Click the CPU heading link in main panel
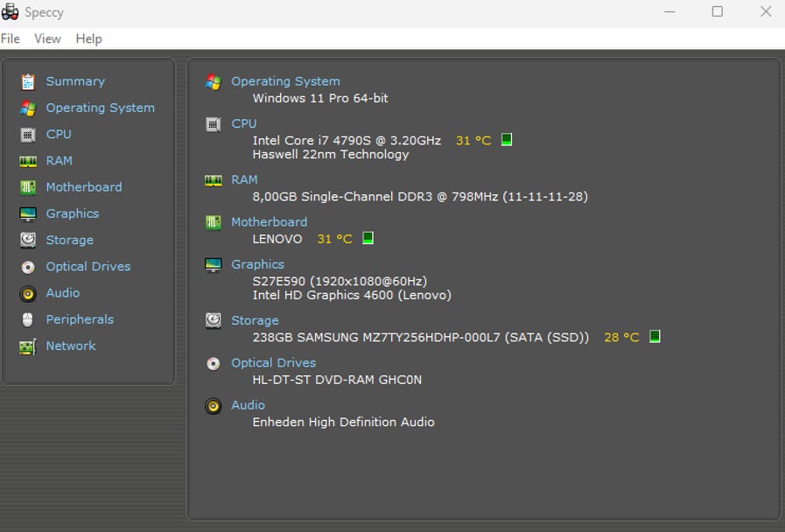 (244, 124)
